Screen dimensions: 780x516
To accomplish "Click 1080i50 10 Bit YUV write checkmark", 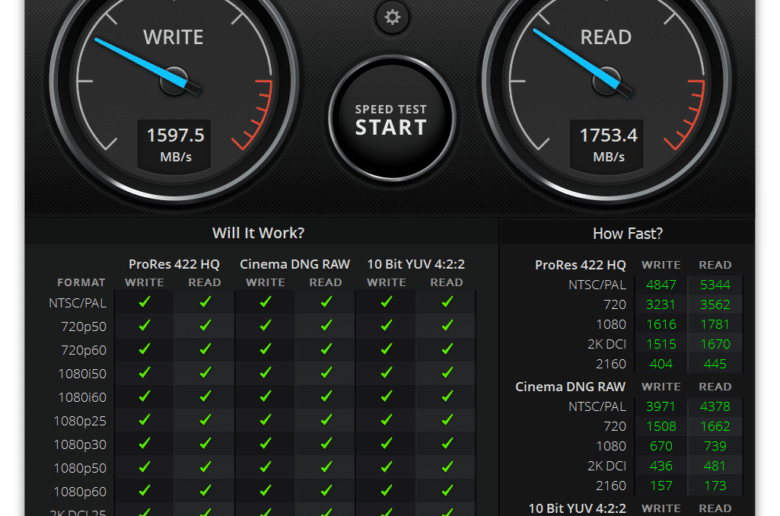I will (x=387, y=372).
